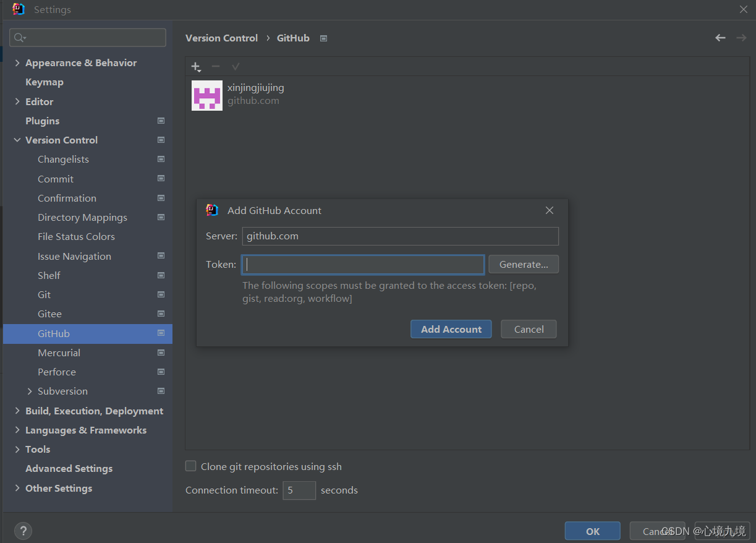The height and width of the screenshot is (543, 756).
Task: Select the xinjingjiujing account name
Action: pos(256,88)
